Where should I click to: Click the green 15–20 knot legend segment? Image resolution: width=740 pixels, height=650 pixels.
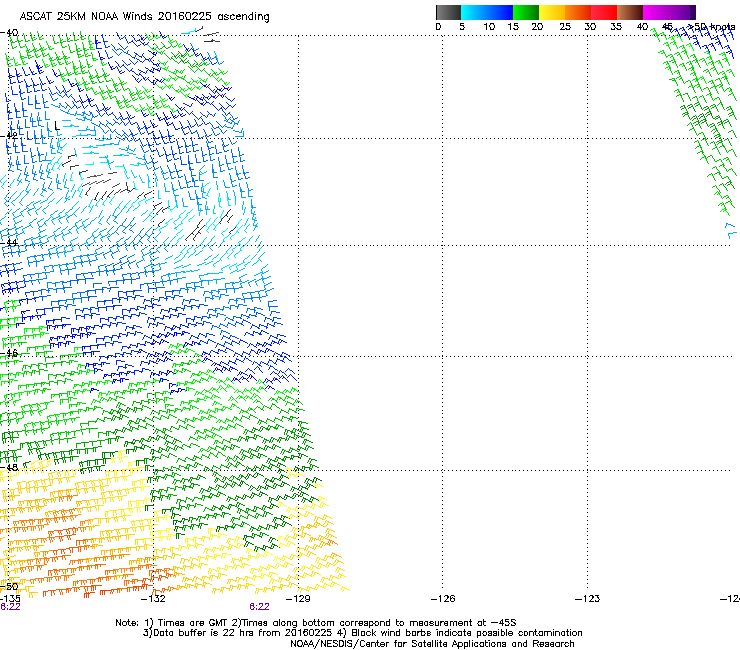526,12
